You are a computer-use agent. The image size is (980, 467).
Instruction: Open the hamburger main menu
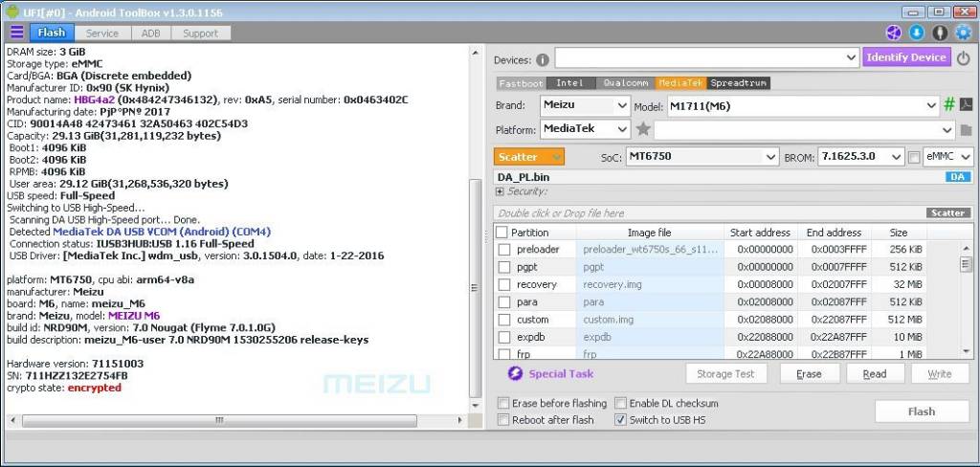click(17, 33)
